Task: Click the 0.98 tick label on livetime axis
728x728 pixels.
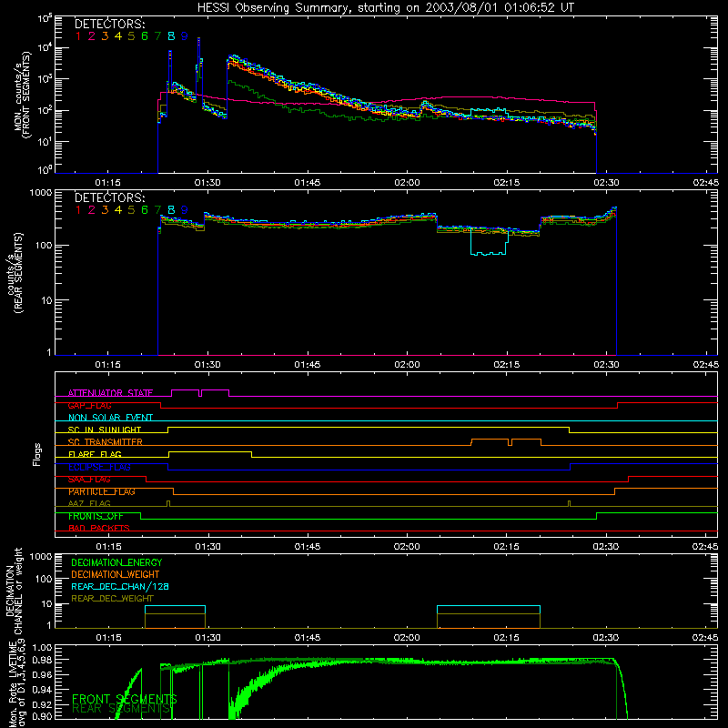Action: [x=42, y=660]
